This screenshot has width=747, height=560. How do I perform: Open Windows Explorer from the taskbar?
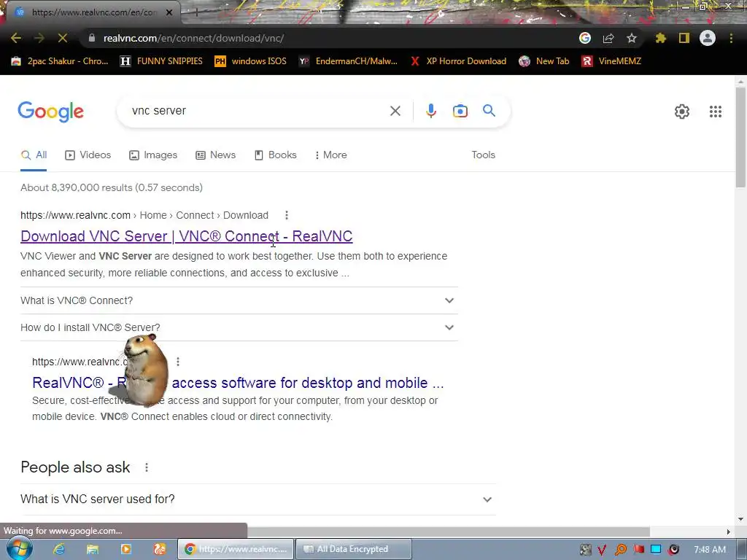click(x=93, y=549)
